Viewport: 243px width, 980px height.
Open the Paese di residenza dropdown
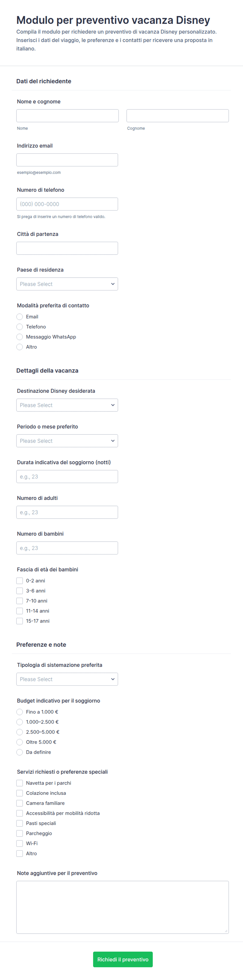(67, 284)
